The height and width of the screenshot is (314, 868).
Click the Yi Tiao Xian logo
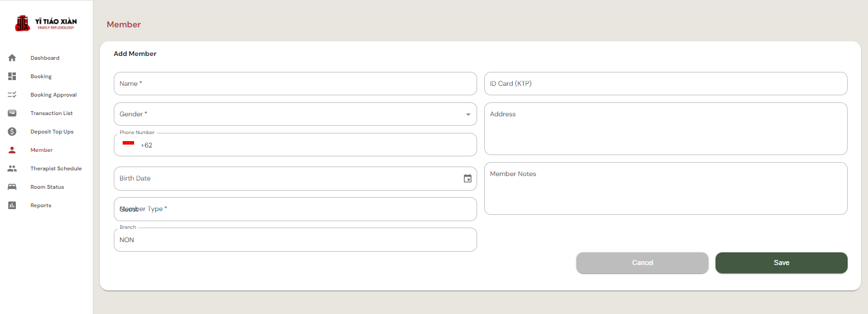pos(46,24)
